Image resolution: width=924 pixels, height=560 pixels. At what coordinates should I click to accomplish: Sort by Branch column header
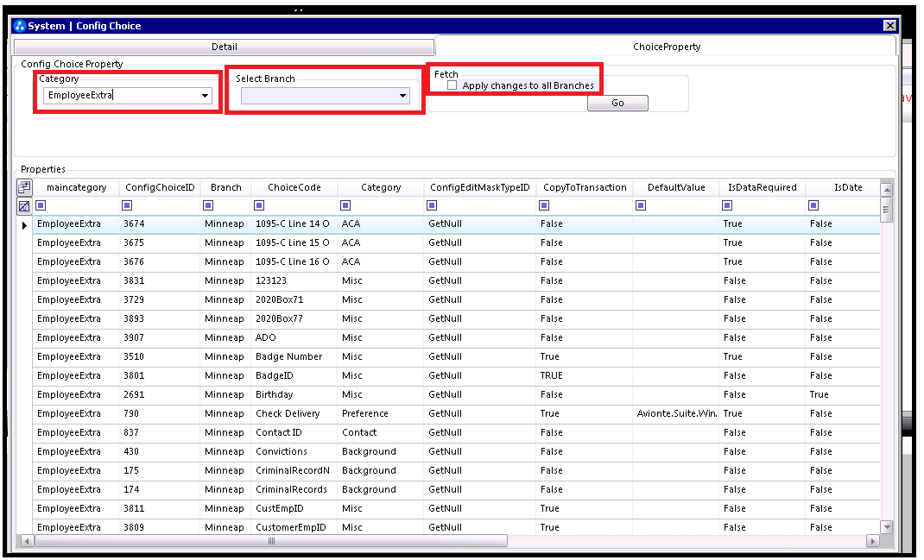pyautogui.click(x=225, y=187)
